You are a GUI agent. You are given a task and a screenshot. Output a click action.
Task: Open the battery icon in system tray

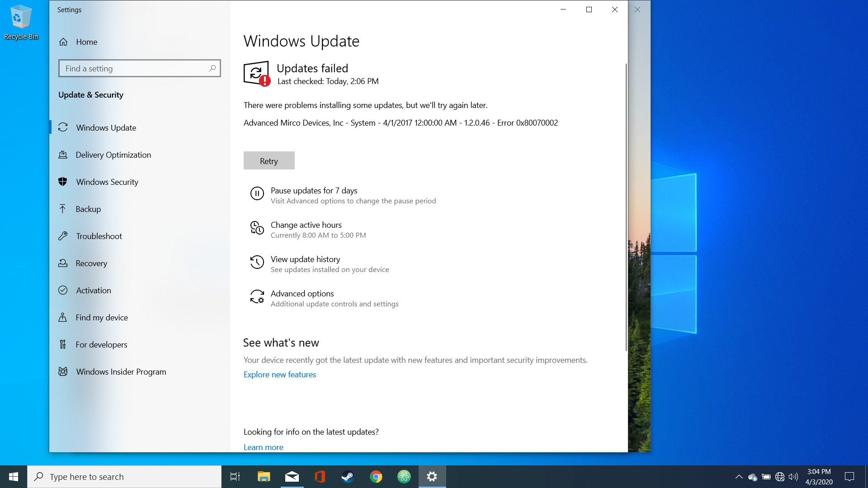coord(766,477)
